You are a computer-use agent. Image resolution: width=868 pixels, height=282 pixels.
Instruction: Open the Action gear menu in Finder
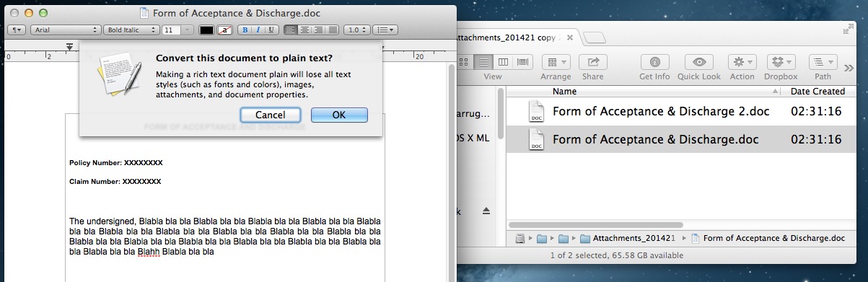(742, 62)
